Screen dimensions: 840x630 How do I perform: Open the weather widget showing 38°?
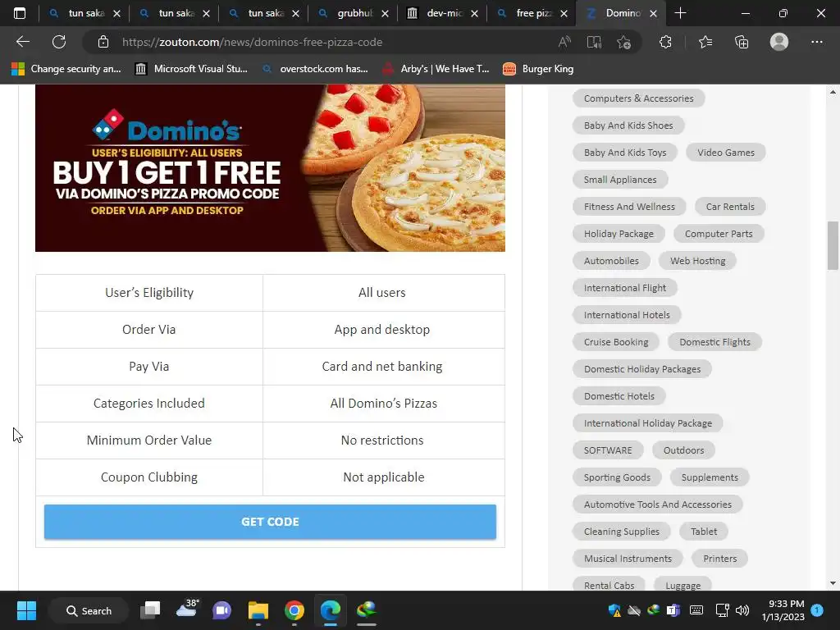coord(186,610)
